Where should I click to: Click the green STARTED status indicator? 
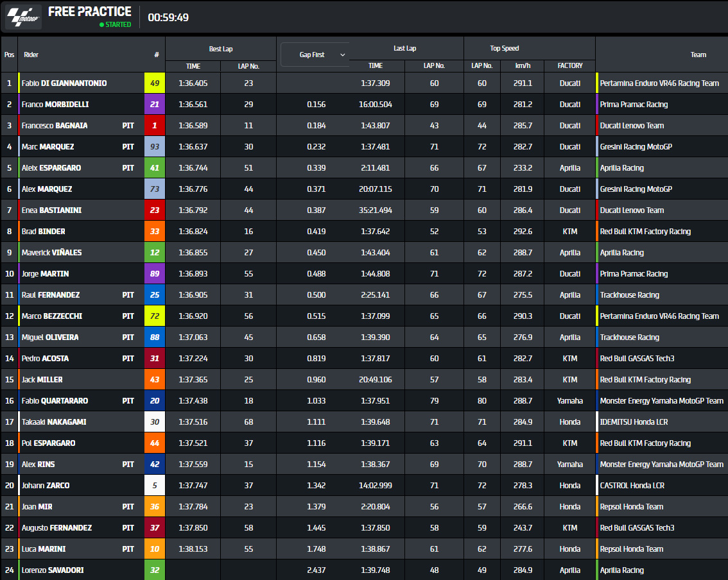[116, 24]
